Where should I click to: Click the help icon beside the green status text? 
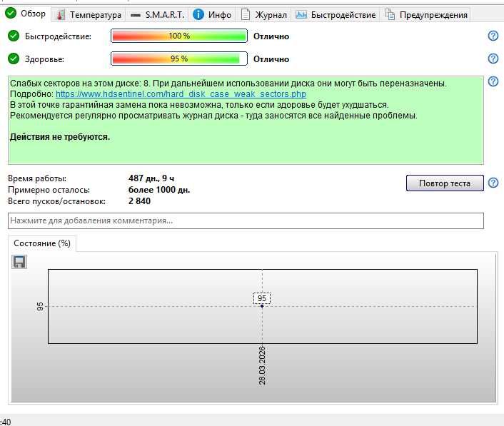[493, 81]
